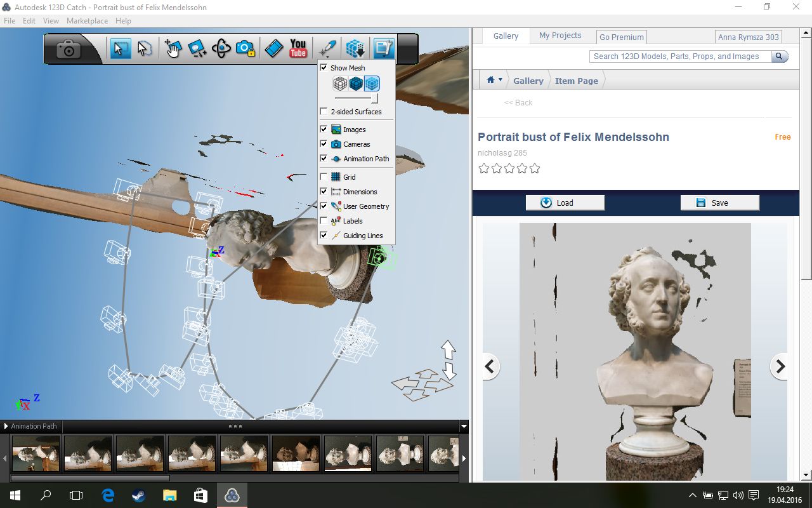This screenshot has width=812, height=508.
Task: Click the four-way pan navigation arrows
Action: (422, 385)
